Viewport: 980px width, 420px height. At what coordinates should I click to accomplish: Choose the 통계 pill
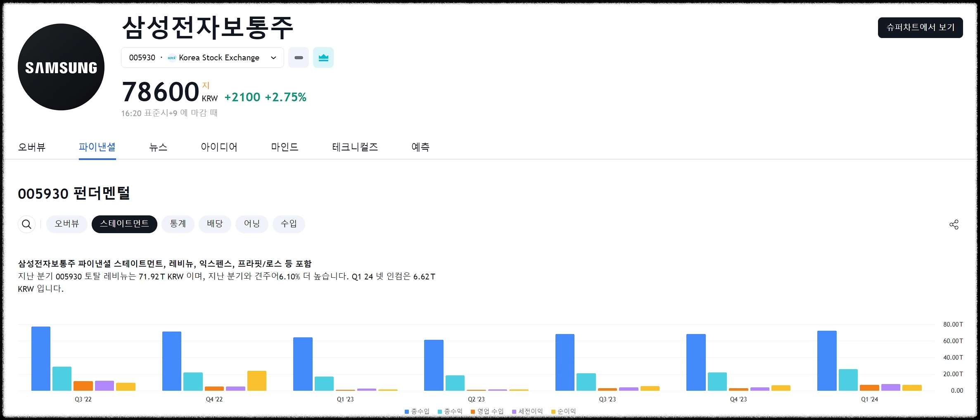click(178, 224)
